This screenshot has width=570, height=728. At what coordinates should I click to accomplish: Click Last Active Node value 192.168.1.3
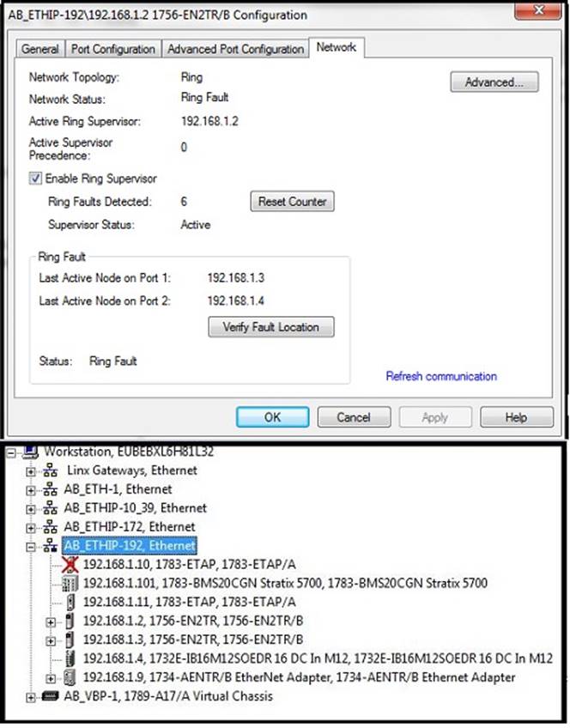[x=236, y=277]
